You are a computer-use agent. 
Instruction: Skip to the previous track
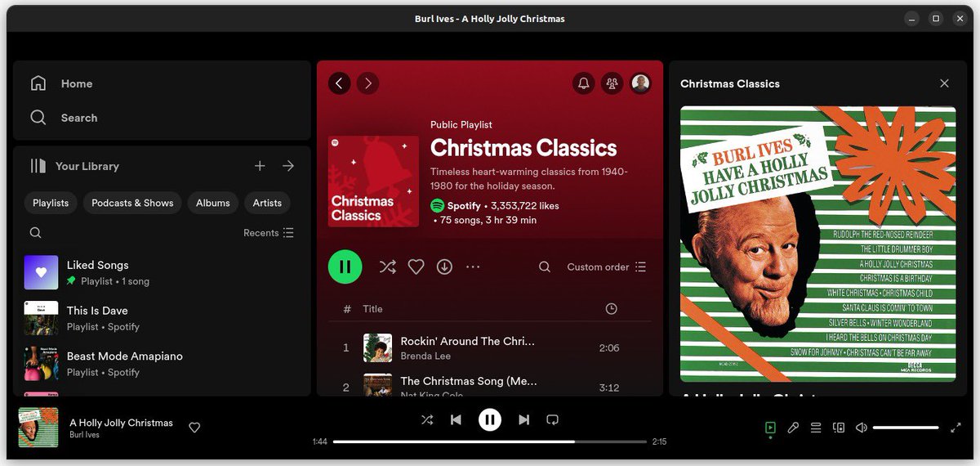[x=456, y=419]
